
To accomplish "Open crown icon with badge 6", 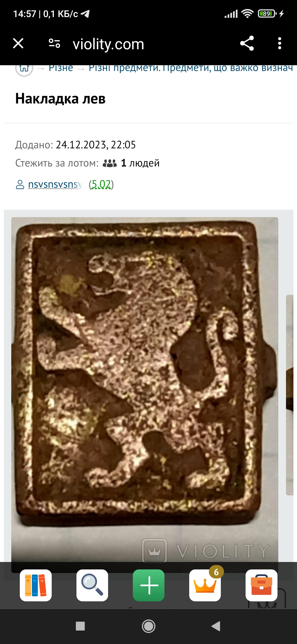I will 205,585.
